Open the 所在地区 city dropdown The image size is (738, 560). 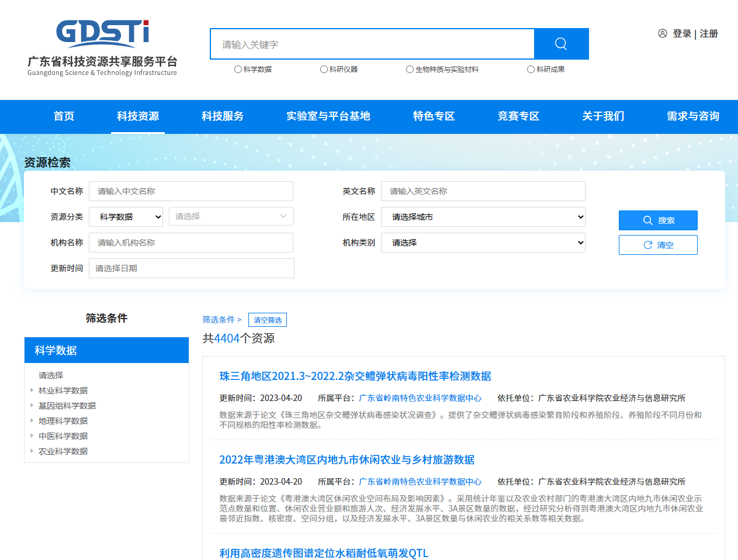tap(483, 217)
